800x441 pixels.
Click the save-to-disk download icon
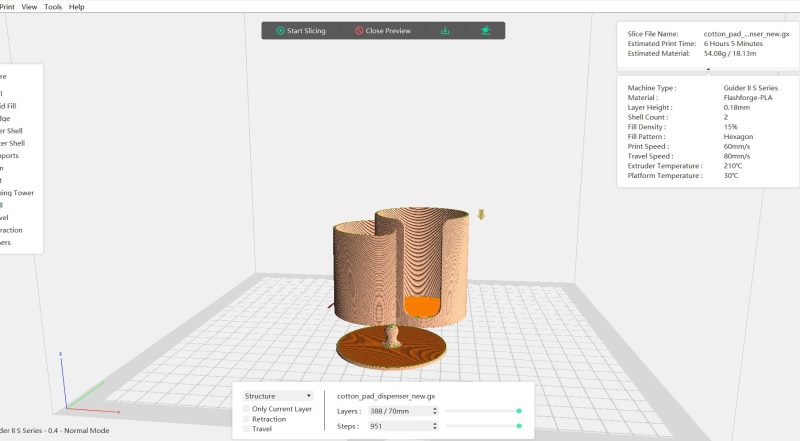[x=445, y=31]
